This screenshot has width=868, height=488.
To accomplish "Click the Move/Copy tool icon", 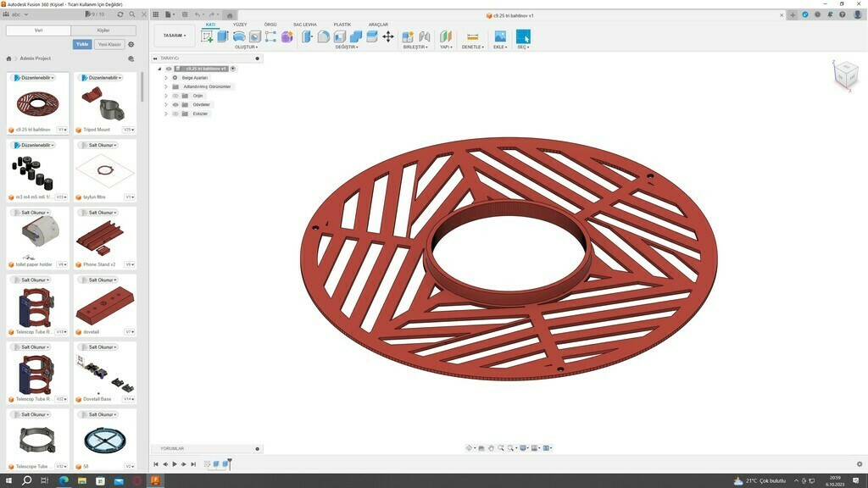I will [388, 36].
